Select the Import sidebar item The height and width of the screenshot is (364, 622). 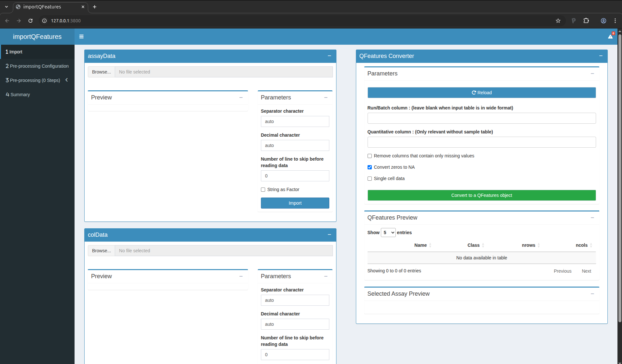pos(37,52)
